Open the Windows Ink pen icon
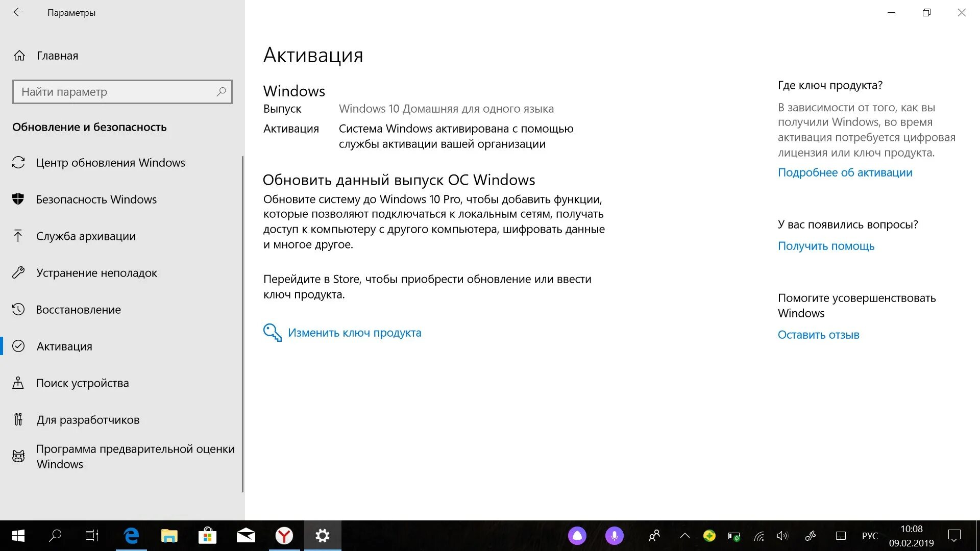The height and width of the screenshot is (551, 980). tap(810, 536)
